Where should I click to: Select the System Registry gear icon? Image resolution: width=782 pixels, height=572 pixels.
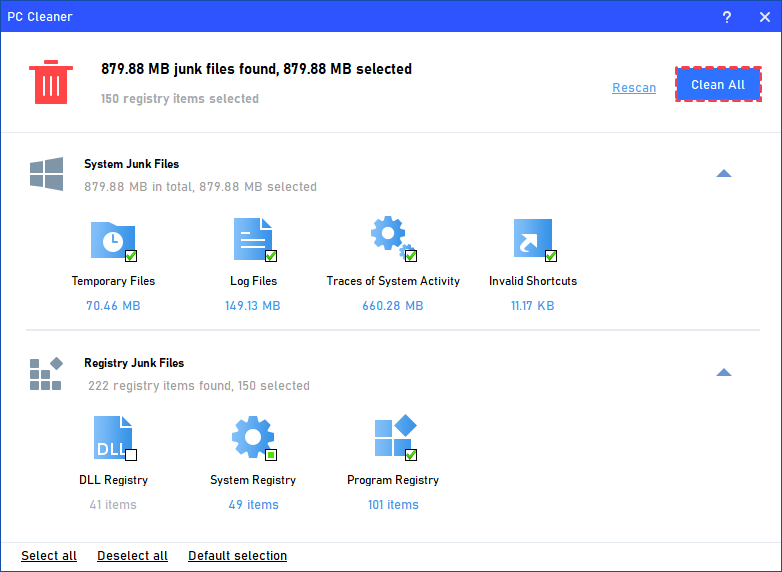(253, 437)
